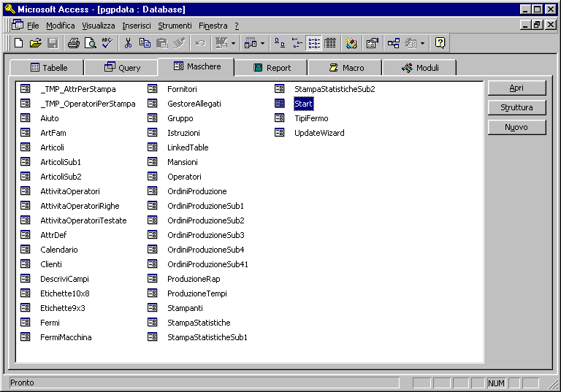Screen dimensions: 561x392
Task: Open the File menu
Action: click(x=33, y=26)
